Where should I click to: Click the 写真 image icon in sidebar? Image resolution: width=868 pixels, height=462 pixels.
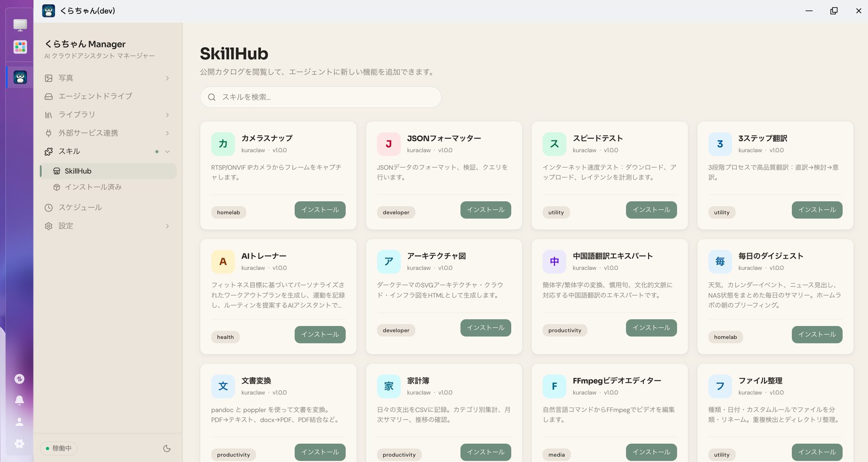click(49, 78)
